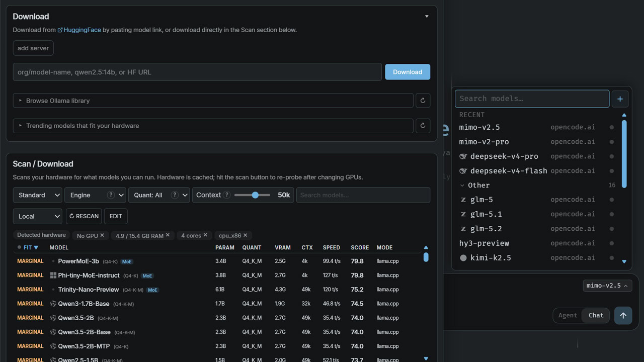The width and height of the screenshot is (644, 362).
Task: Open the Quant: All dropdown
Action: [x=159, y=195]
